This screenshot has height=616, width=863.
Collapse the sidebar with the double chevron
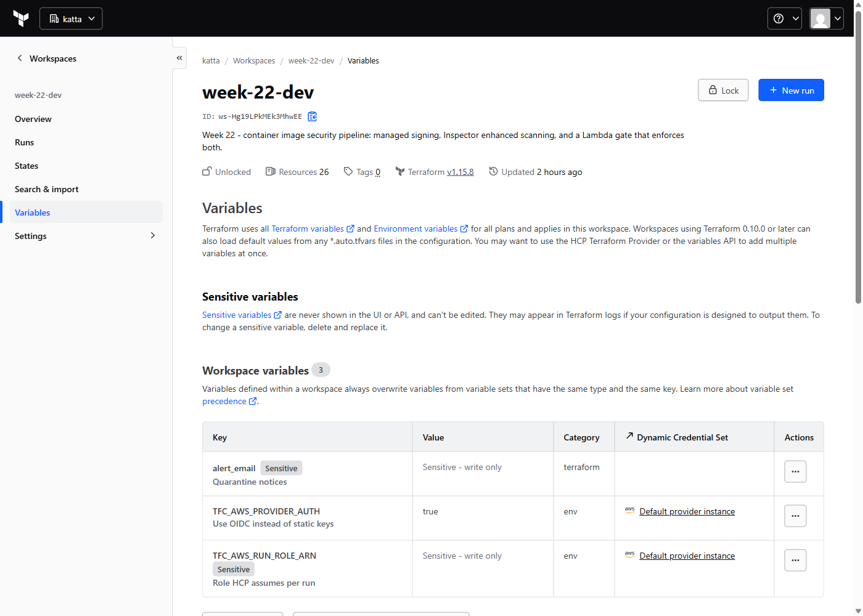click(179, 58)
